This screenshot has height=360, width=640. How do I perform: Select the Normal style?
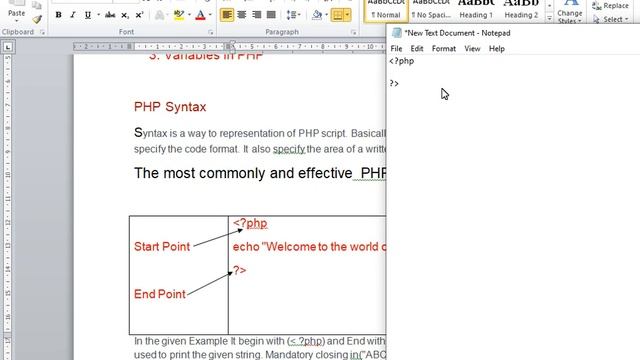[x=386, y=11]
